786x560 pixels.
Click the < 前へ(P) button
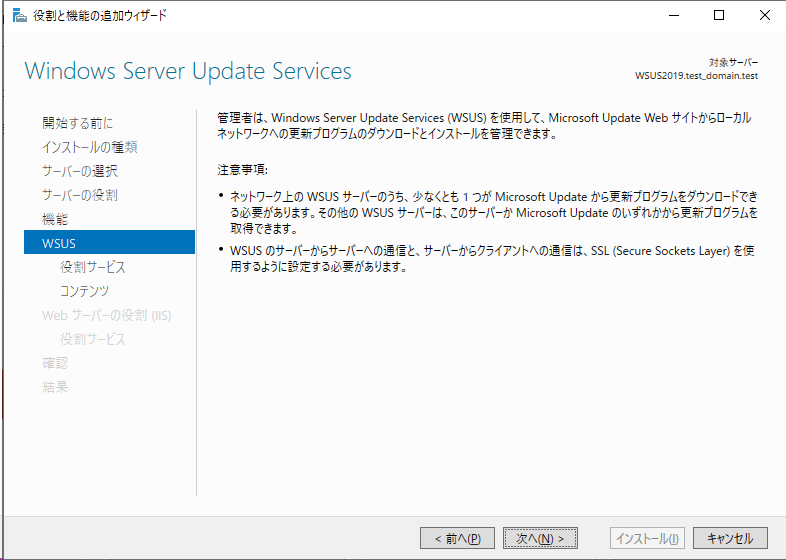[x=457, y=538]
